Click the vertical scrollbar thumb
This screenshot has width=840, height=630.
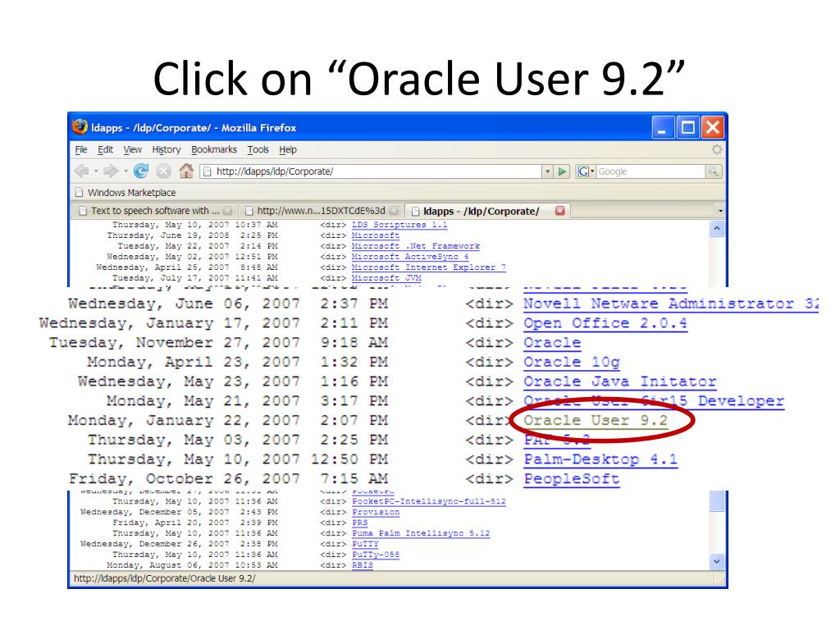(x=717, y=501)
